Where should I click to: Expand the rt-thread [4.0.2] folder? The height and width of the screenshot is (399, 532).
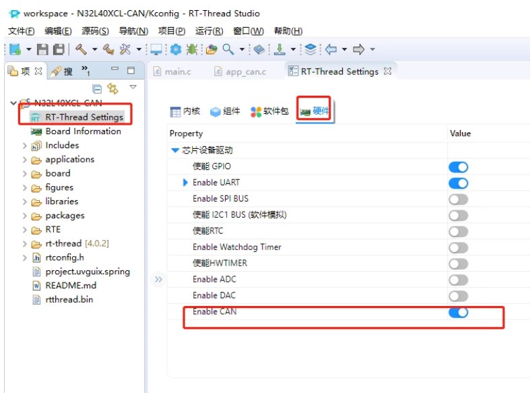click(x=24, y=244)
